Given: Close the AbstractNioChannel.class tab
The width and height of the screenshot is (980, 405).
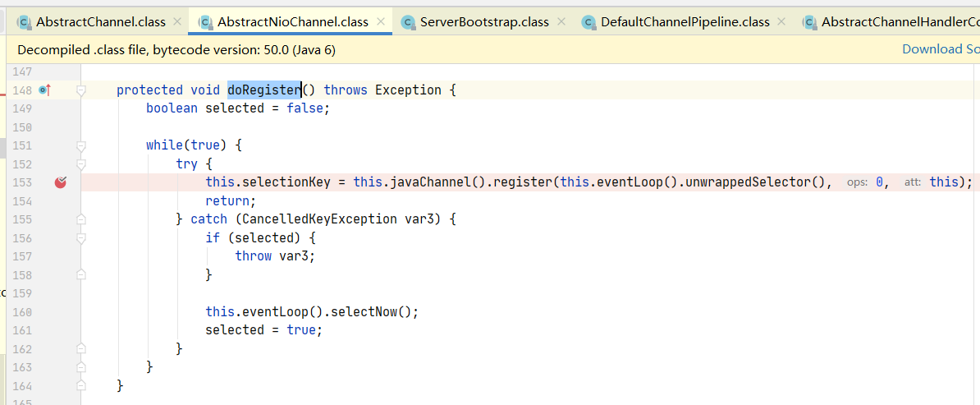Looking at the screenshot, I should coord(381,22).
